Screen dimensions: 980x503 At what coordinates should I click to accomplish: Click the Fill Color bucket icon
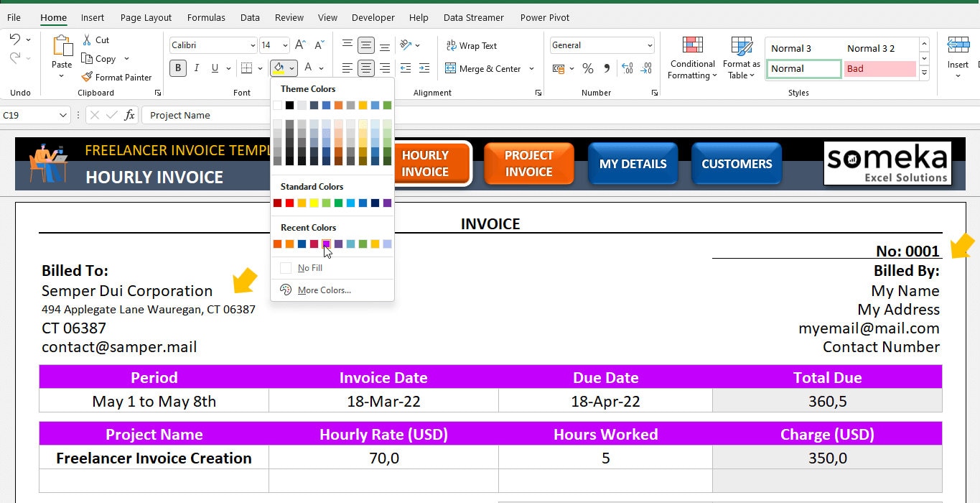(279, 68)
